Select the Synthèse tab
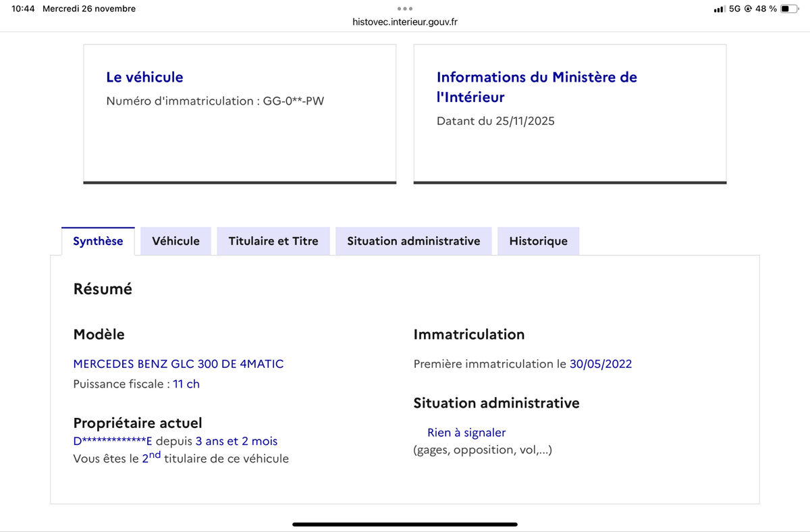The image size is (810, 532). tap(98, 241)
